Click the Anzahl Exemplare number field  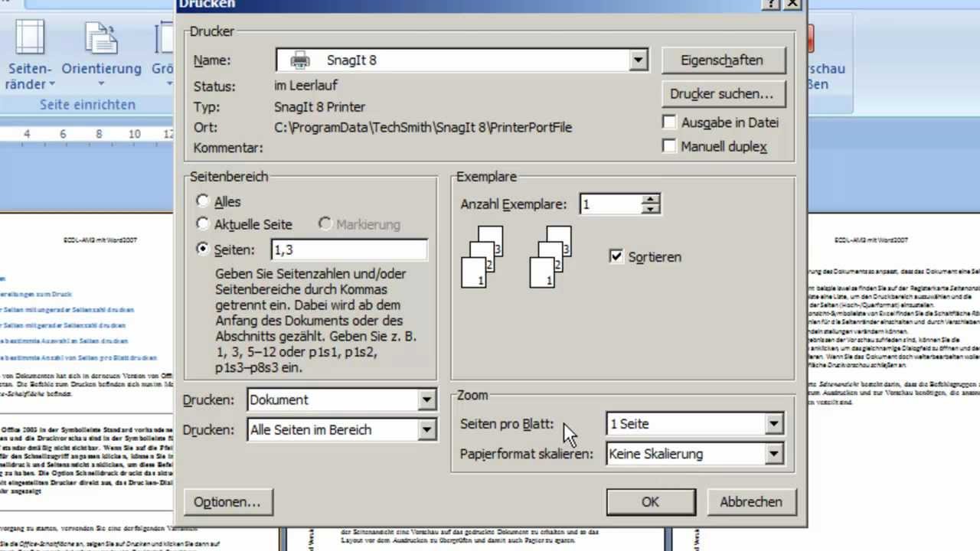tap(611, 204)
